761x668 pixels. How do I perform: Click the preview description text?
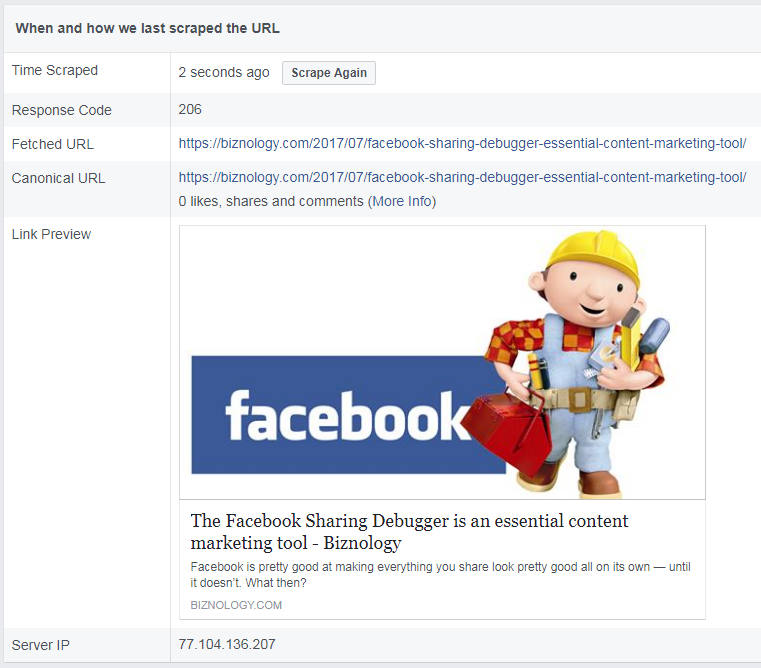pyautogui.click(x=440, y=575)
